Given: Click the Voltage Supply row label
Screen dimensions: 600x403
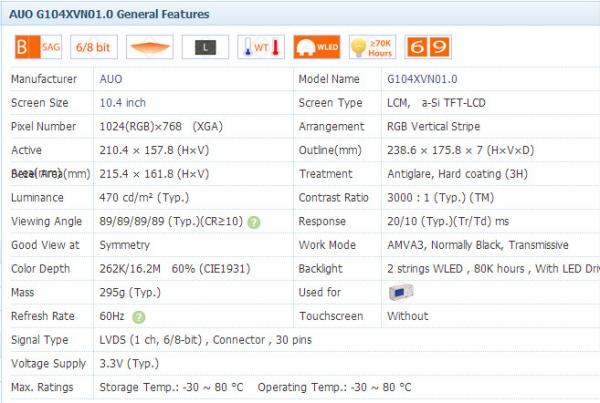Looking at the screenshot, I should pyautogui.click(x=49, y=364).
